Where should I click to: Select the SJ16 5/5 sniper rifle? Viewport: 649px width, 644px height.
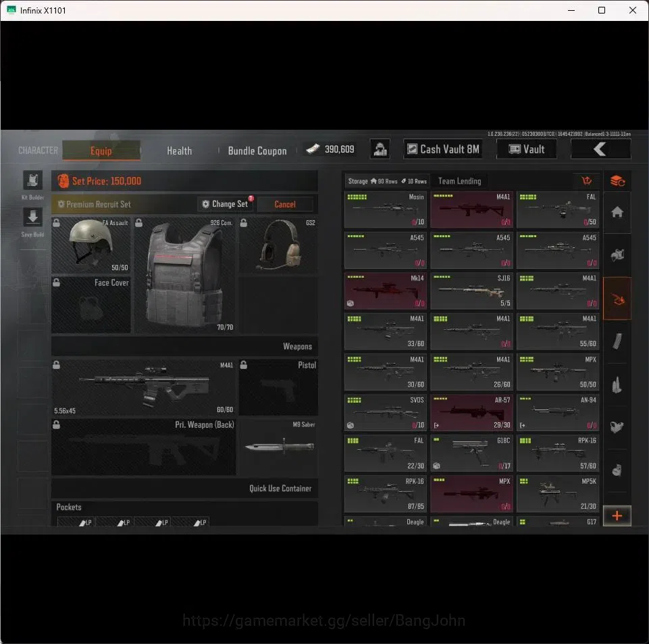[x=471, y=291]
